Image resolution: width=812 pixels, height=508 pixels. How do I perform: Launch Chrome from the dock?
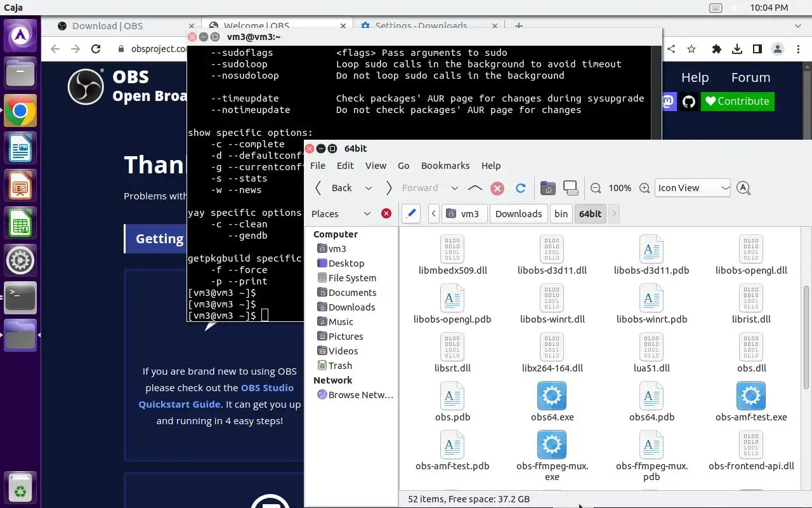20,112
